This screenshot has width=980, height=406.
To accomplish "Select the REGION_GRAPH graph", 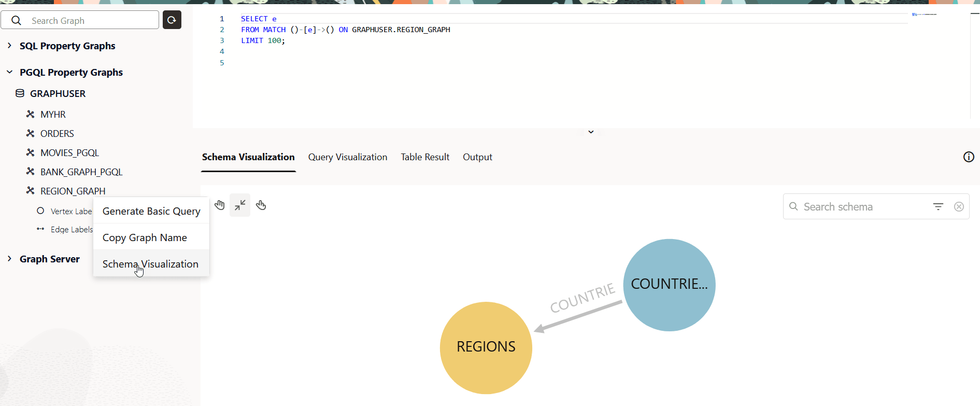I will [73, 191].
